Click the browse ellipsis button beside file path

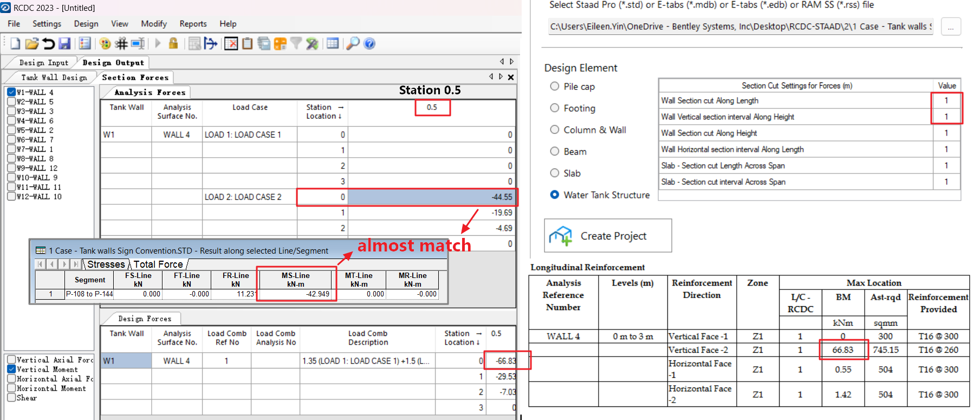951,27
